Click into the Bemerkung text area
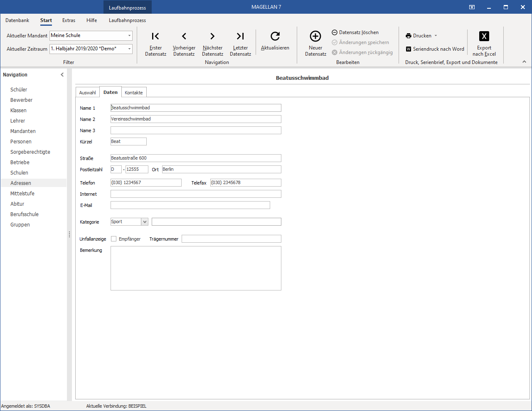This screenshot has height=411, width=532. [196, 268]
